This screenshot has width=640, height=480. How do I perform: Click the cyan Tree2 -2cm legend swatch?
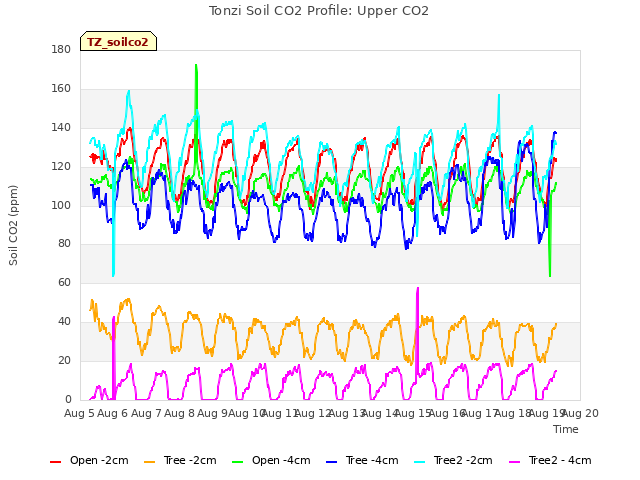click(420, 462)
